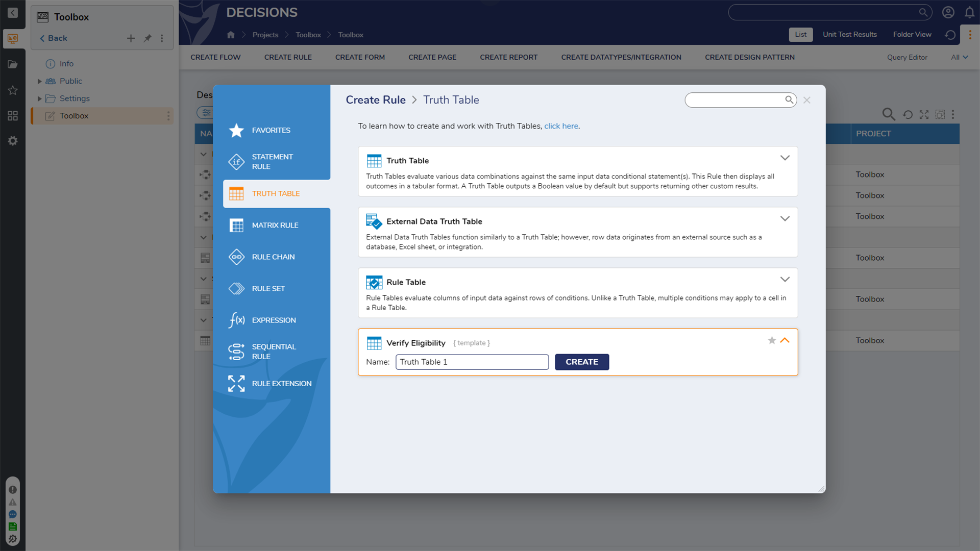Select the Rule Set icon
Screen dimensions: 980x551
(x=236, y=288)
